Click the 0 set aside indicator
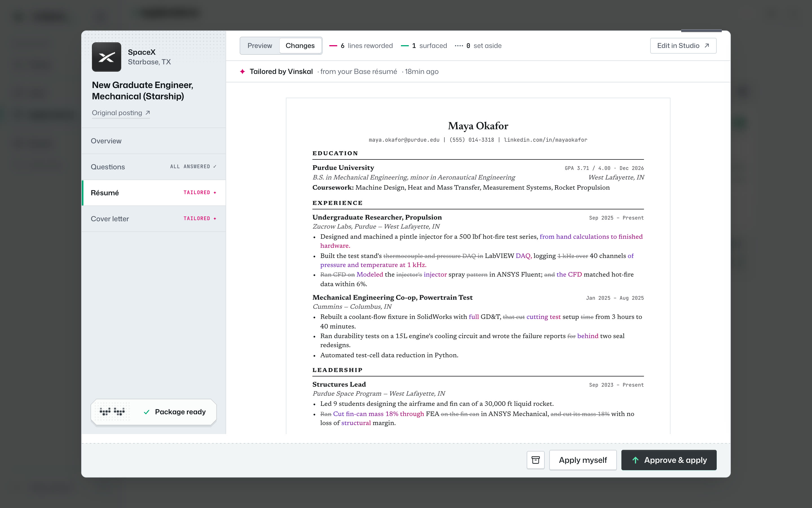Screen dimensions: 812x508 [x=478, y=46]
